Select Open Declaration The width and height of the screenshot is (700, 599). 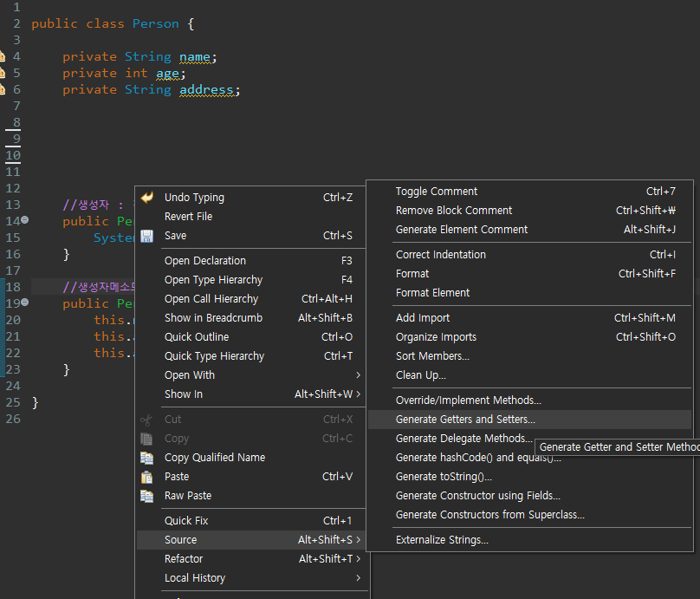(x=251, y=261)
